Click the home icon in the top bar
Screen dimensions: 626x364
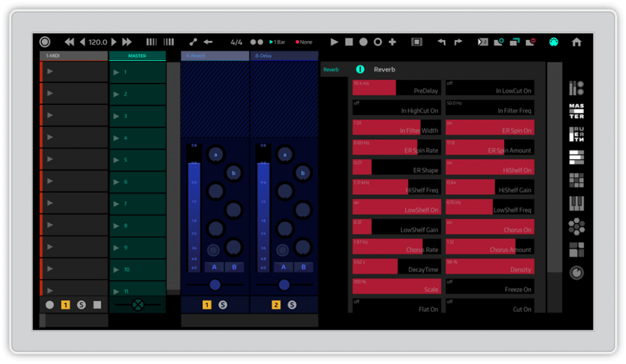(576, 42)
